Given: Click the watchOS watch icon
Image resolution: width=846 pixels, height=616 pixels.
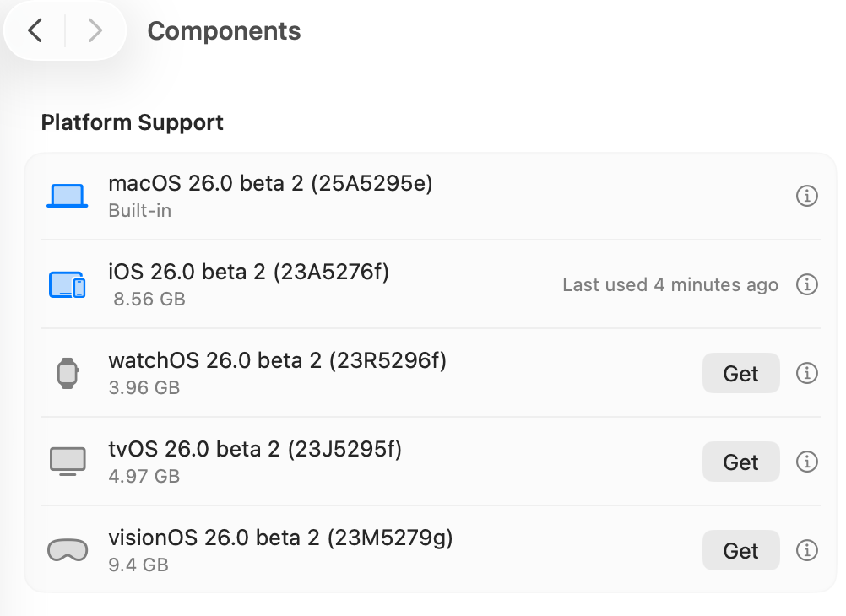Looking at the screenshot, I should point(67,373).
